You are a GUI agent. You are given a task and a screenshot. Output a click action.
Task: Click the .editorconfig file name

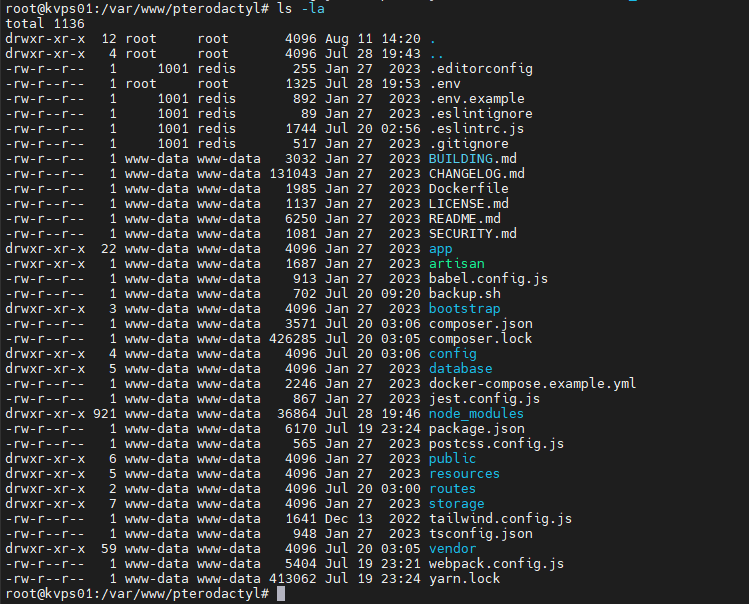tap(481, 69)
